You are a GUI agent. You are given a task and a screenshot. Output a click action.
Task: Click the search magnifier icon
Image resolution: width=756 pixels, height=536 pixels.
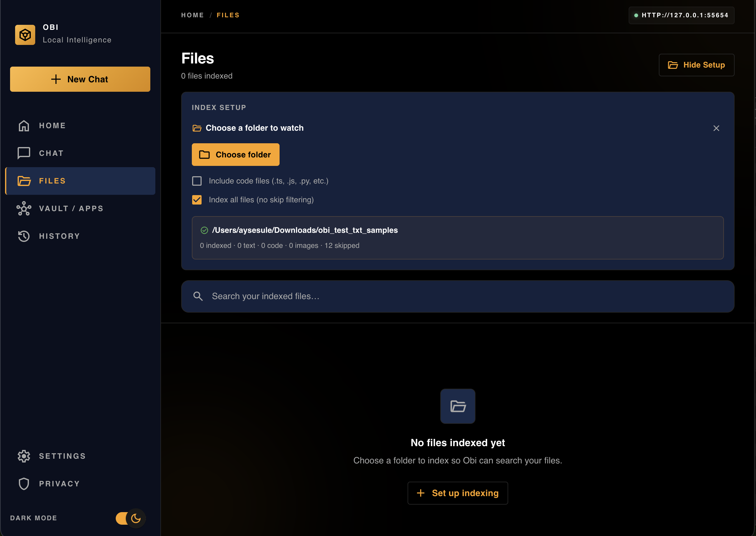click(198, 296)
